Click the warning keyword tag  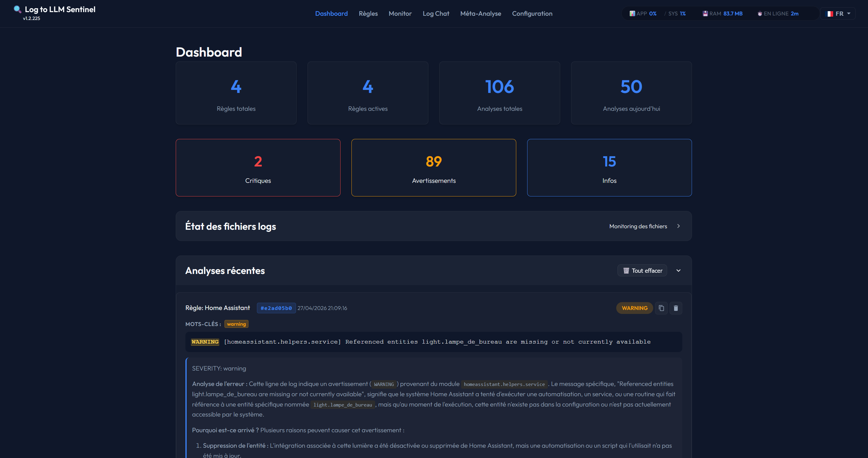pyautogui.click(x=236, y=324)
